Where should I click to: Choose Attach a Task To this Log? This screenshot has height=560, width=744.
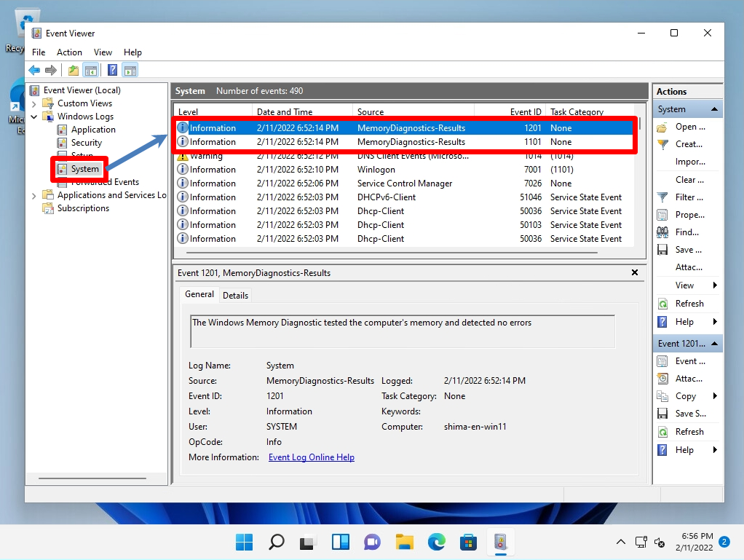(689, 267)
